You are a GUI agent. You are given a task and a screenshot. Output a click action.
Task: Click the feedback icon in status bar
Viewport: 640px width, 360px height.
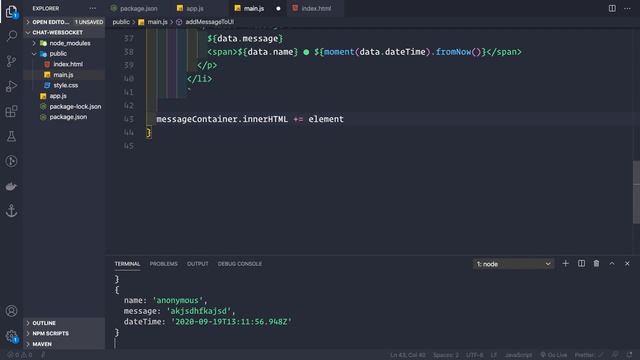pos(615,355)
